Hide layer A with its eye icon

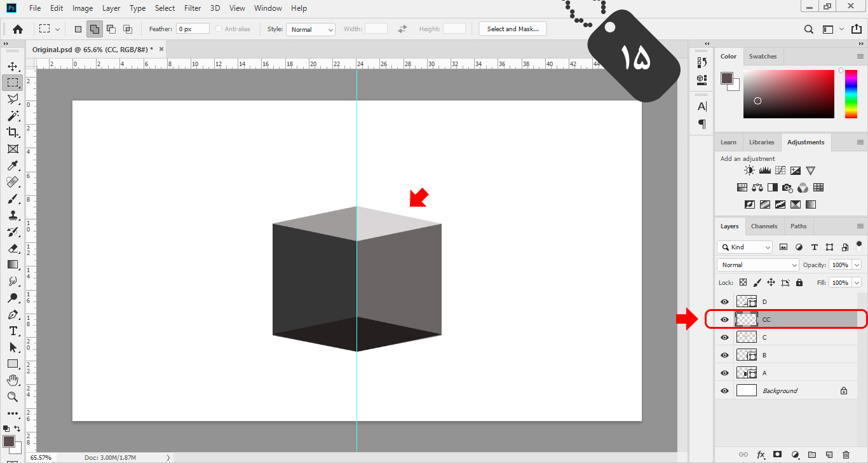coord(725,373)
